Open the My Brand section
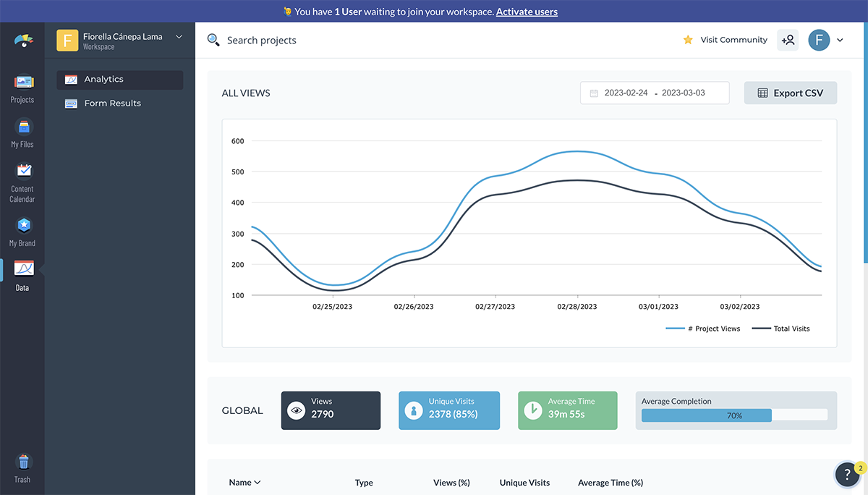Image resolution: width=868 pixels, height=495 pixels. click(x=22, y=232)
